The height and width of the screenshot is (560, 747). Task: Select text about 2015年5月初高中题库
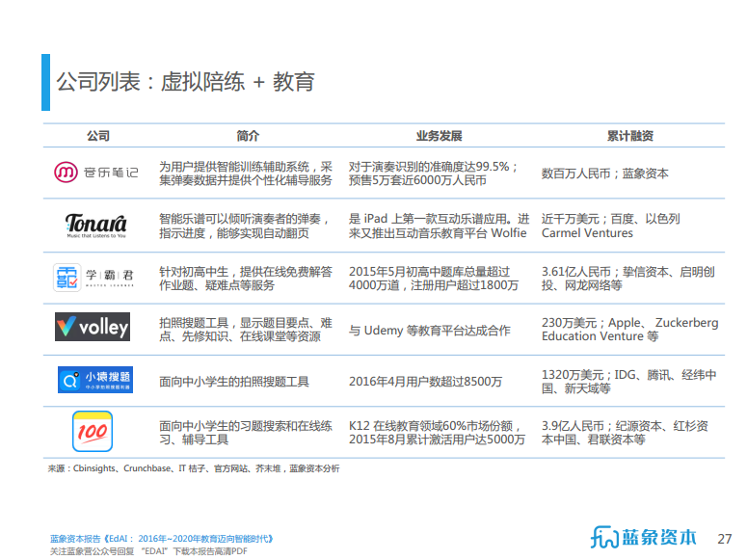[434, 279]
